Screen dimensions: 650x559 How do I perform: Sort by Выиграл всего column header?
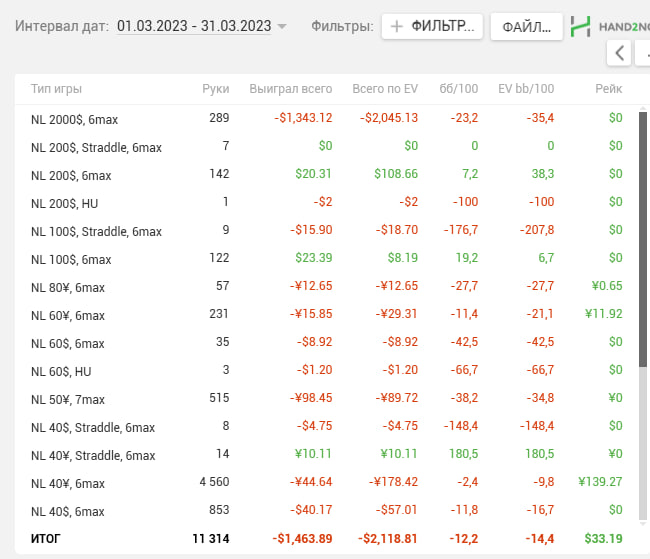[x=291, y=89]
